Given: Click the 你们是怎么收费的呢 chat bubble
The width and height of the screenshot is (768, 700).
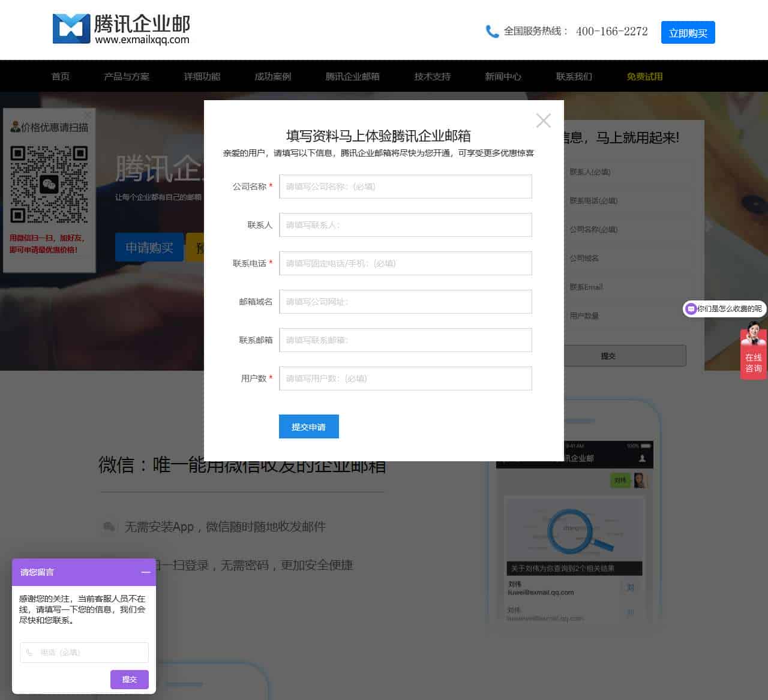Looking at the screenshot, I should coord(725,309).
